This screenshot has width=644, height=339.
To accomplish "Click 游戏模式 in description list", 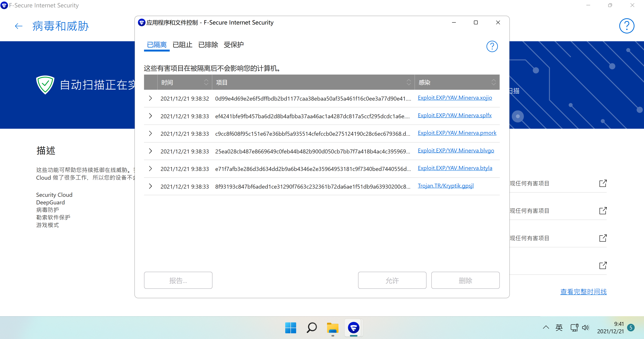I will click(x=47, y=225).
